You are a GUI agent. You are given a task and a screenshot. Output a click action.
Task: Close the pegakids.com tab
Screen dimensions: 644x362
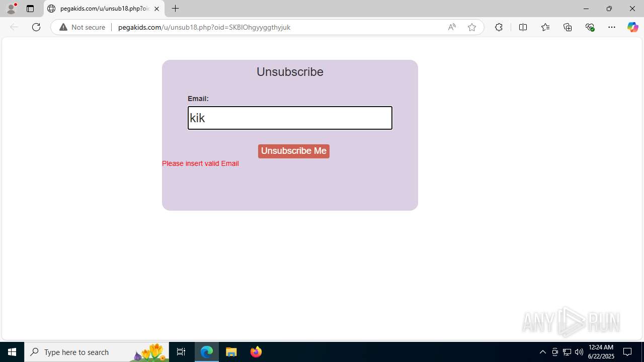tap(156, 9)
